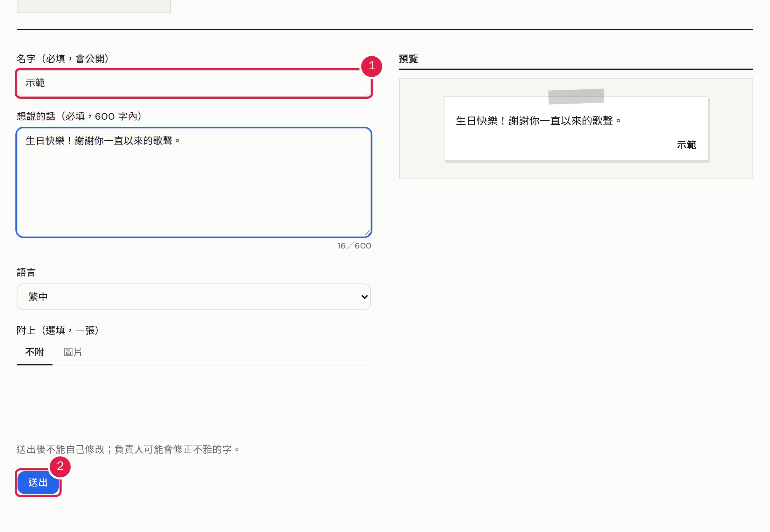
Task: Click the 名字（必填，會公開） label
Action: [63, 59]
